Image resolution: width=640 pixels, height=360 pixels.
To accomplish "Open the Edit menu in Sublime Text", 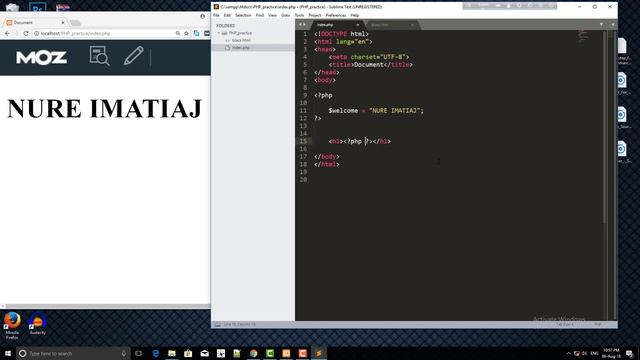I will coord(227,15).
